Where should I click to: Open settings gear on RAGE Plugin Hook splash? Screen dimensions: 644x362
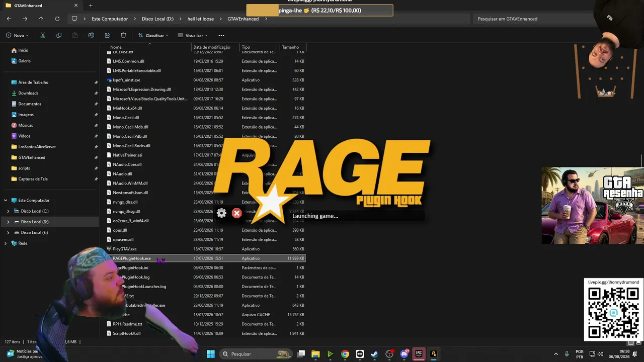pyautogui.click(x=221, y=213)
